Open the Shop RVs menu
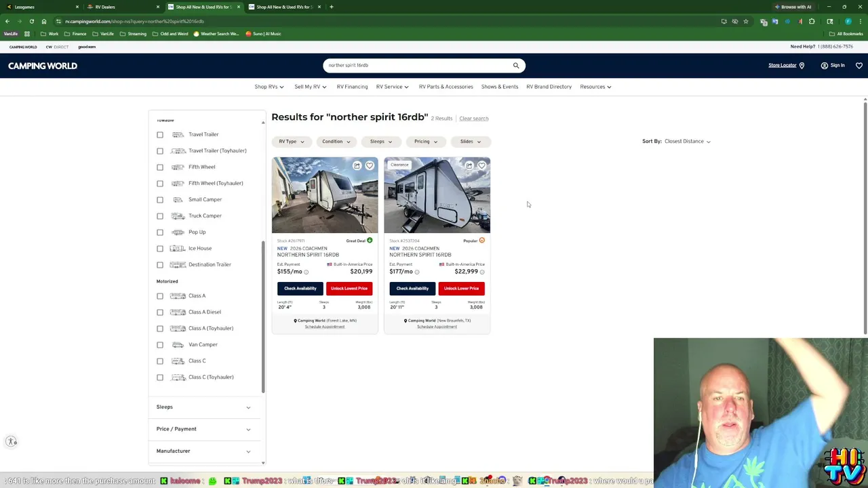The image size is (868, 488). [269, 87]
